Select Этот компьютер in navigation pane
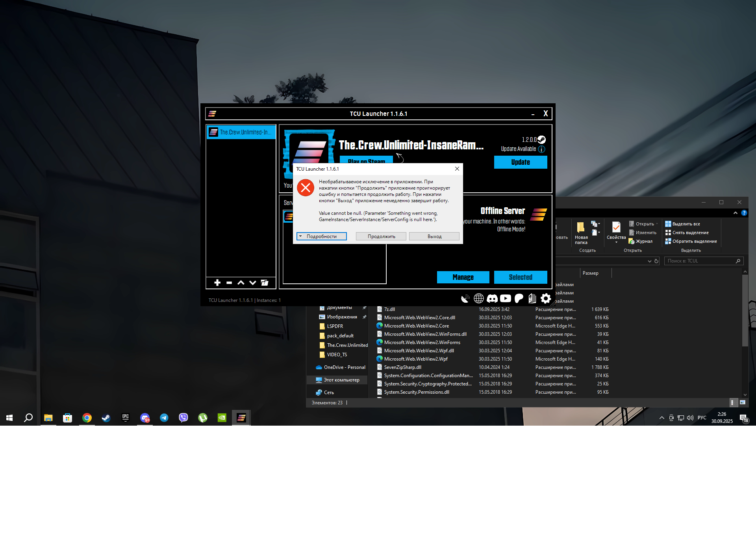The image size is (756, 536). coord(341,380)
